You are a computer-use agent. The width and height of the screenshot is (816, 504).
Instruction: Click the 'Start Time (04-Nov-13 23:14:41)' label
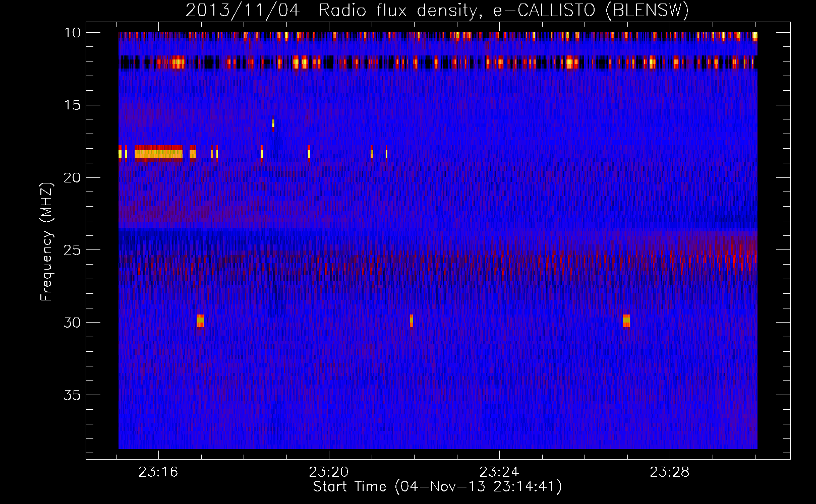437,487
